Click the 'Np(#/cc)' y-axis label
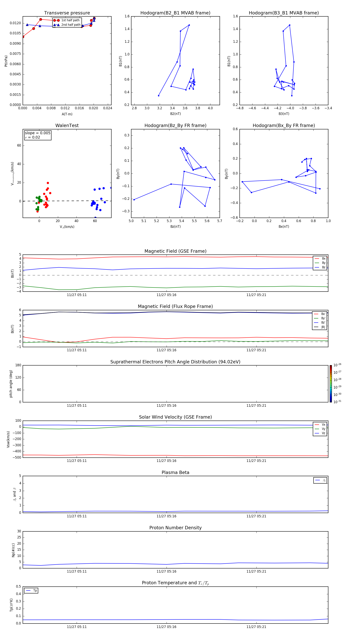This screenshot has height=644, width=351. point(13,550)
